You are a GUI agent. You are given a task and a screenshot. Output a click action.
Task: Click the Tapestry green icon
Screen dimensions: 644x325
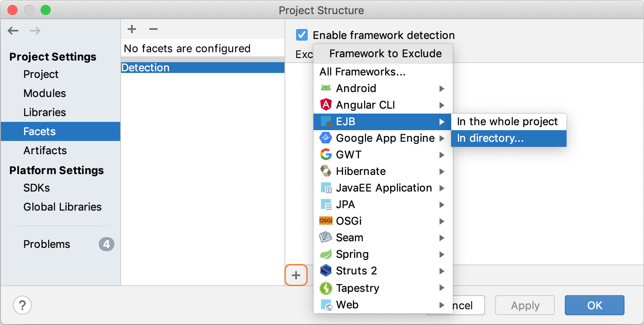point(326,288)
